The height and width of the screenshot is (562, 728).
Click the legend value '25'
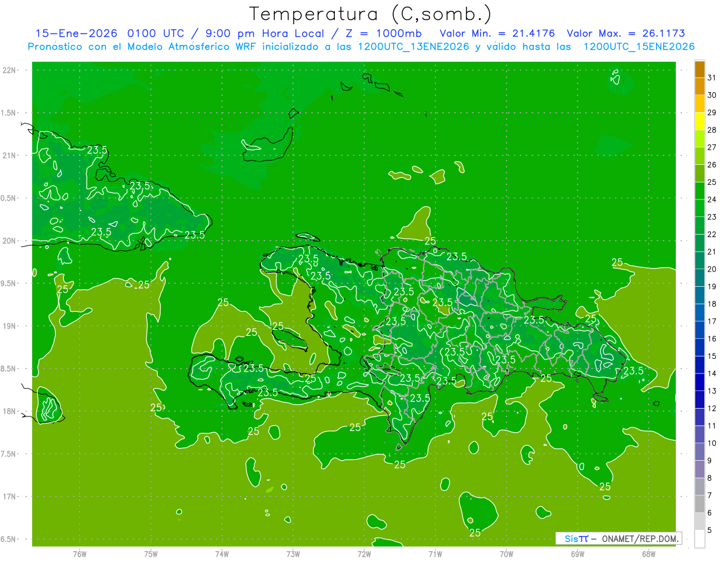712,182
